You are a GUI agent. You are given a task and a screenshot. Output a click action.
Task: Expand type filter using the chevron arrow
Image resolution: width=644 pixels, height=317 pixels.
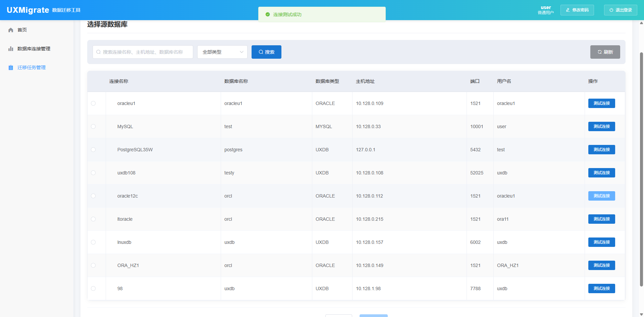click(241, 52)
